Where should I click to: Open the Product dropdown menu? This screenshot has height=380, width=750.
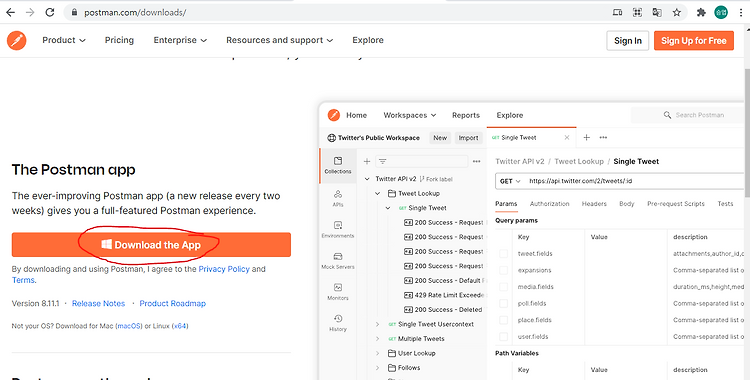click(64, 40)
